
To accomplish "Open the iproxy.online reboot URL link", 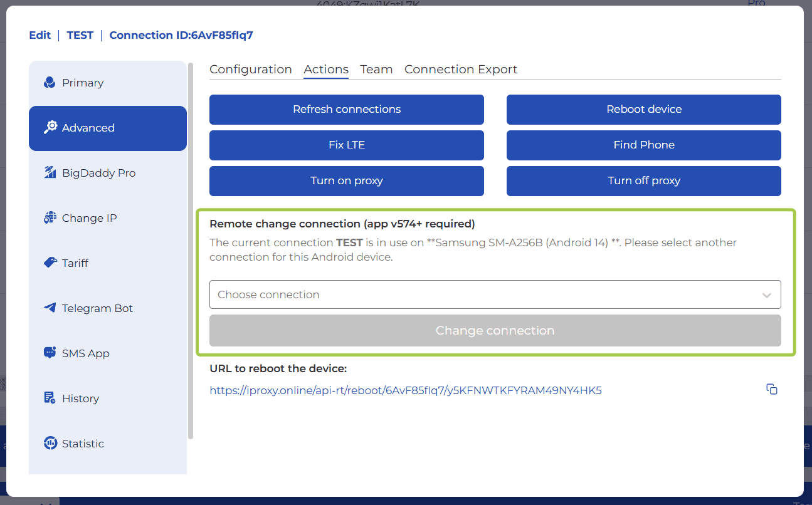I will click(x=405, y=390).
